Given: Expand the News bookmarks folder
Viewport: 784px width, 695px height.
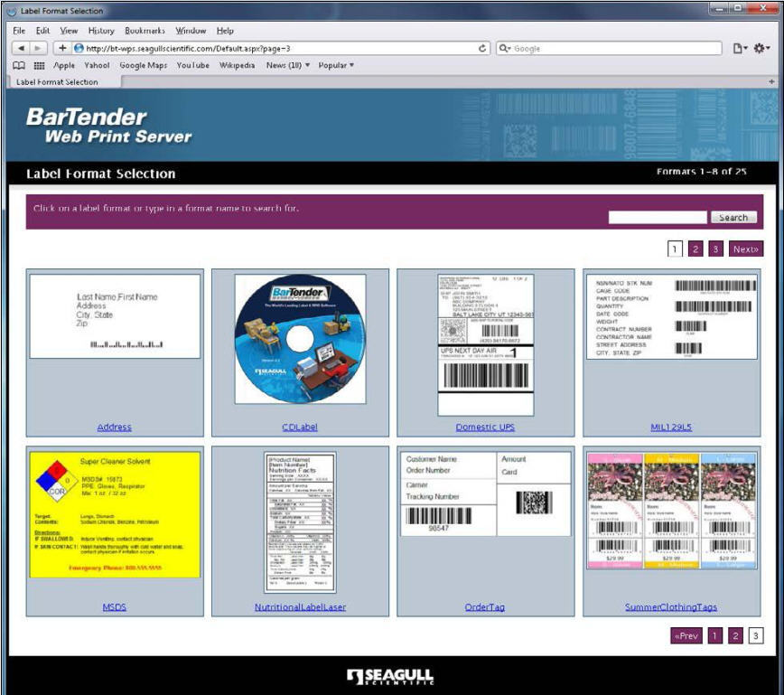Looking at the screenshot, I should point(288,65).
